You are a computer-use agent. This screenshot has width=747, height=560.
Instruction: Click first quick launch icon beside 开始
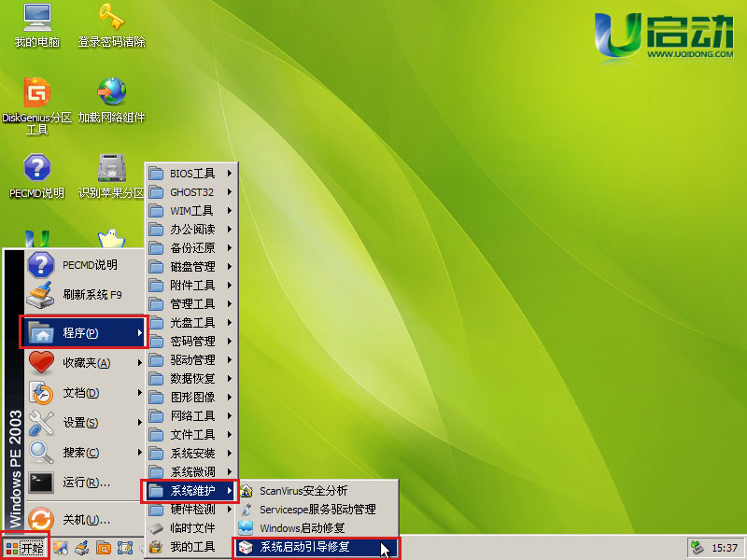(x=61, y=548)
